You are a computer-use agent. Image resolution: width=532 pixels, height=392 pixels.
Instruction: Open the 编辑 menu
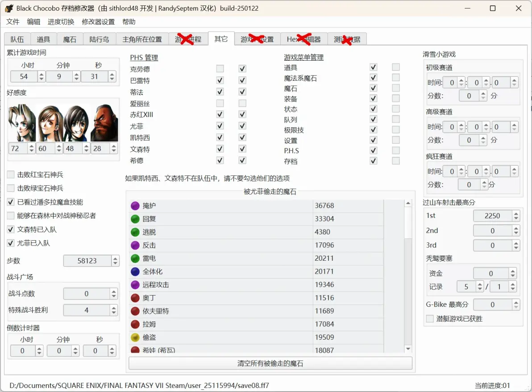tap(33, 22)
